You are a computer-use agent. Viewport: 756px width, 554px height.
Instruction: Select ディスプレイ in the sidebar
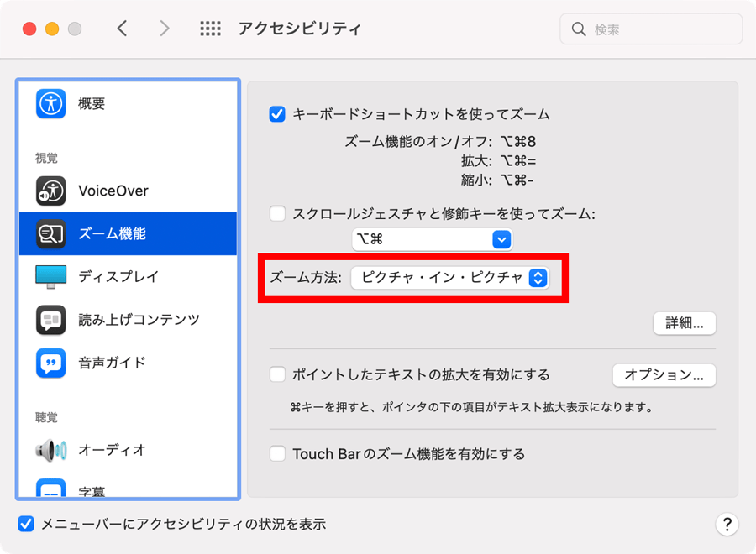[x=128, y=276]
